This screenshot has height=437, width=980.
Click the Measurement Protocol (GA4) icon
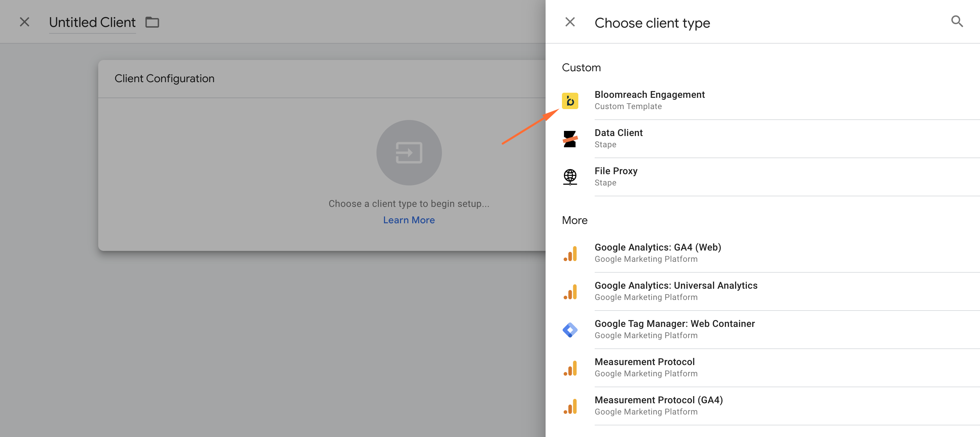[x=570, y=406]
